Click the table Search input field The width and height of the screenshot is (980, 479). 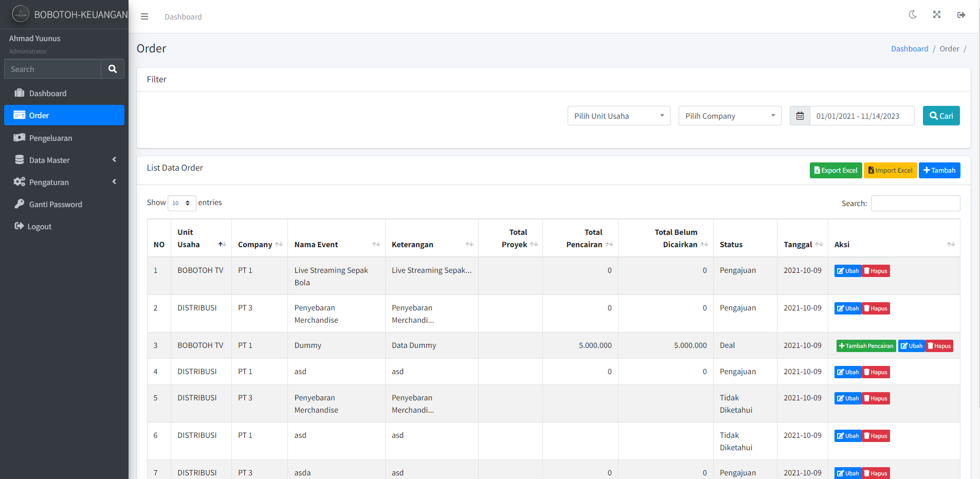tap(915, 203)
